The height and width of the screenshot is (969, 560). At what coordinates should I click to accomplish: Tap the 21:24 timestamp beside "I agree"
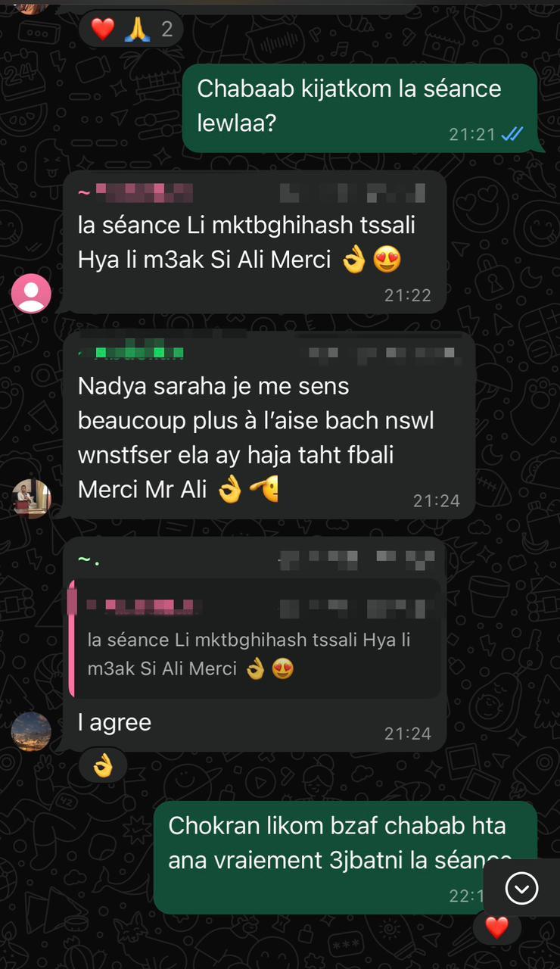coord(407,733)
